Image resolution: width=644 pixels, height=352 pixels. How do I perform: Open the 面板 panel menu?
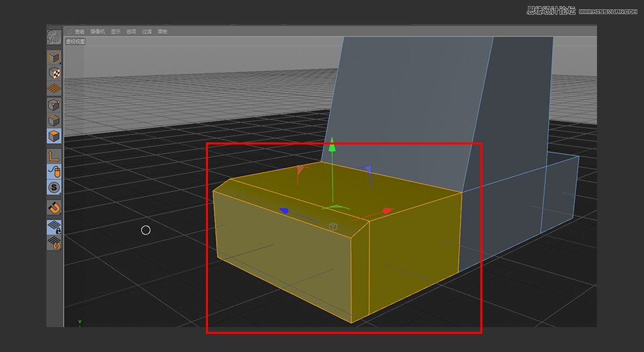coord(162,32)
